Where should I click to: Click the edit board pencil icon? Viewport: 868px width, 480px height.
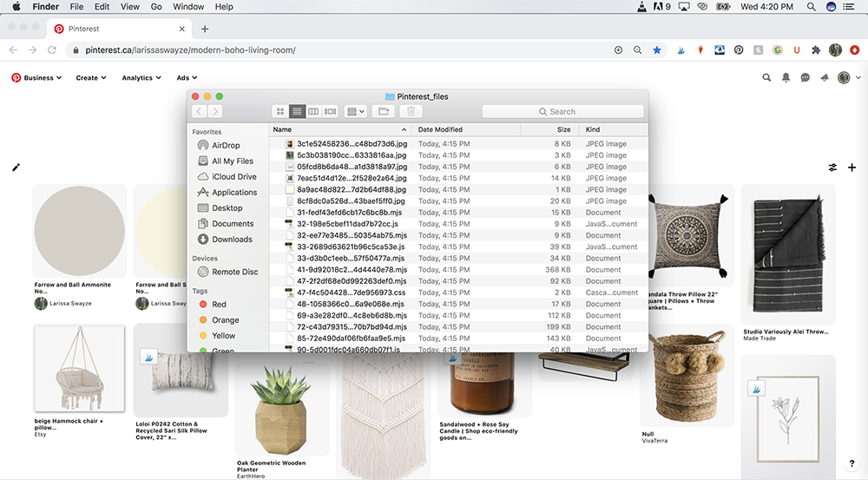point(16,168)
